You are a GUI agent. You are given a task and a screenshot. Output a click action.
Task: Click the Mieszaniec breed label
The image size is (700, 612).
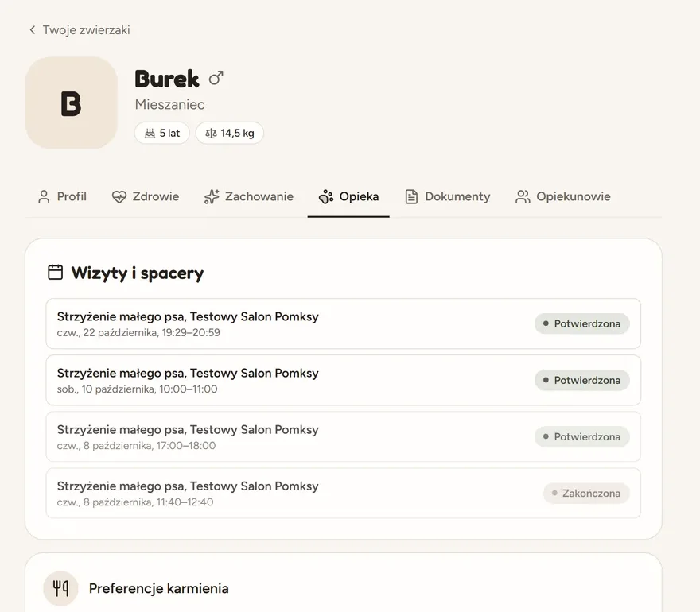pos(169,104)
